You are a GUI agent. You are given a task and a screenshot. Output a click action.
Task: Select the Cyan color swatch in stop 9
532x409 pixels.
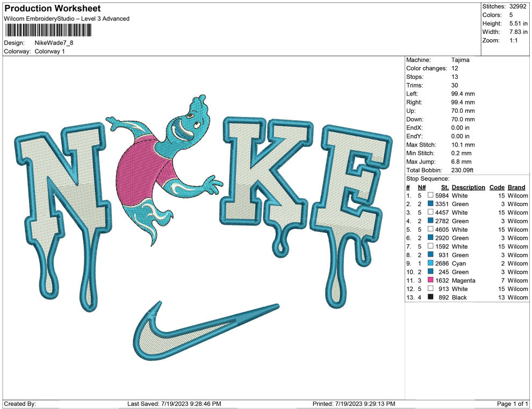pyautogui.click(x=430, y=263)
